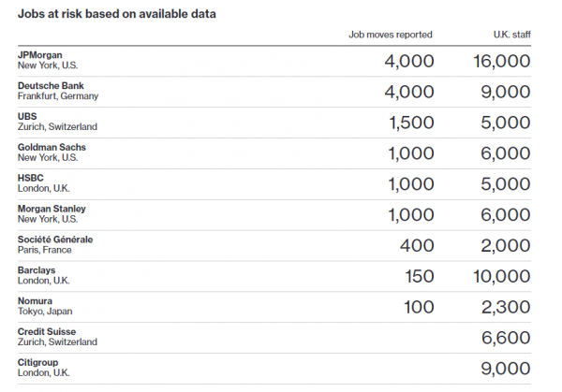Click the Nomura row label
This screenshot has height=392, width=562.
(x=35, y=301)
